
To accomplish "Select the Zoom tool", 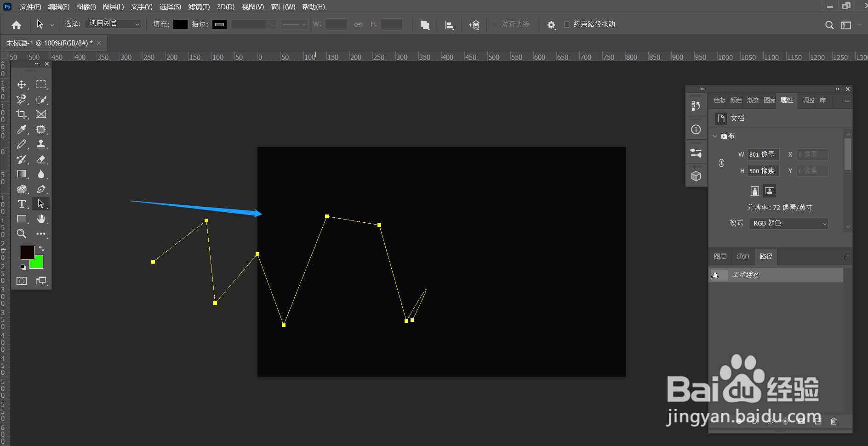I will pos(22,234).
